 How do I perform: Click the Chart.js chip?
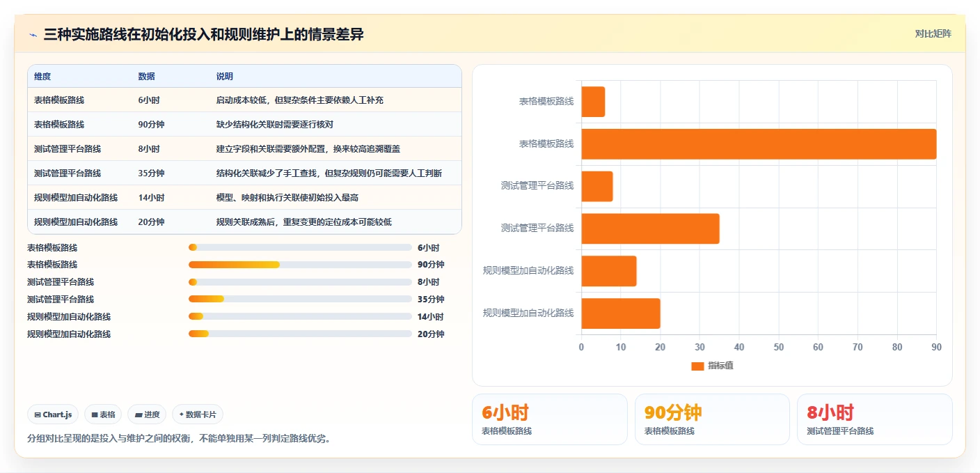coord(54,414)
